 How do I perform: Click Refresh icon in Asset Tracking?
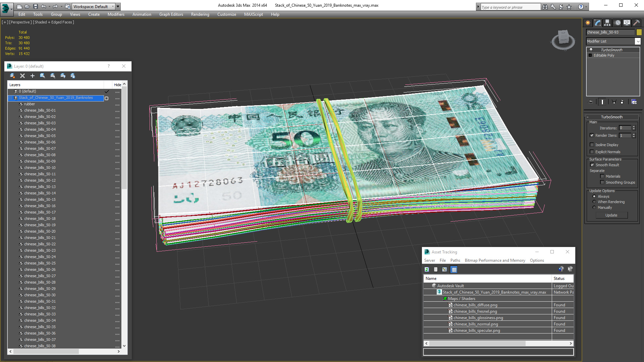pyautogui.click(x=427, y=269)
